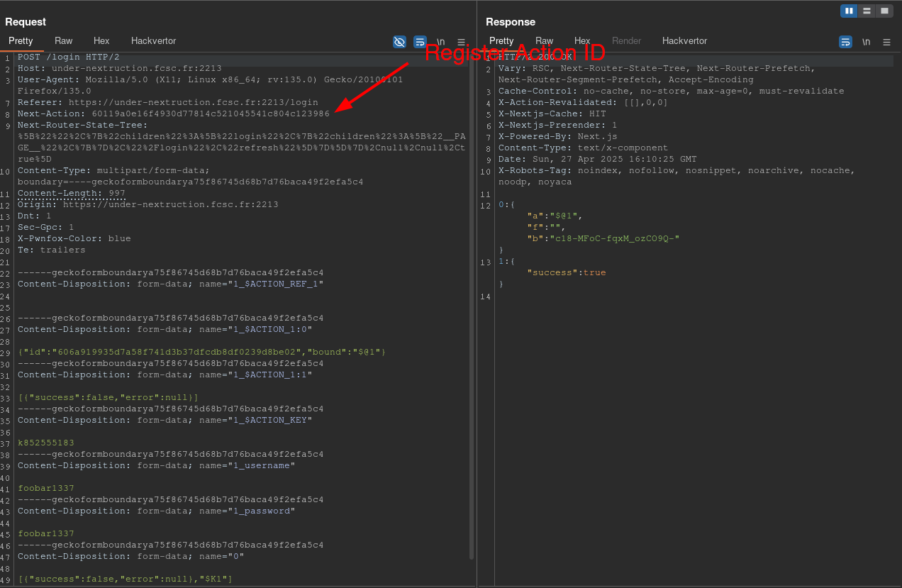Click the '[{"success":false,"error":null},"$K1"]' line

point(126,579)
